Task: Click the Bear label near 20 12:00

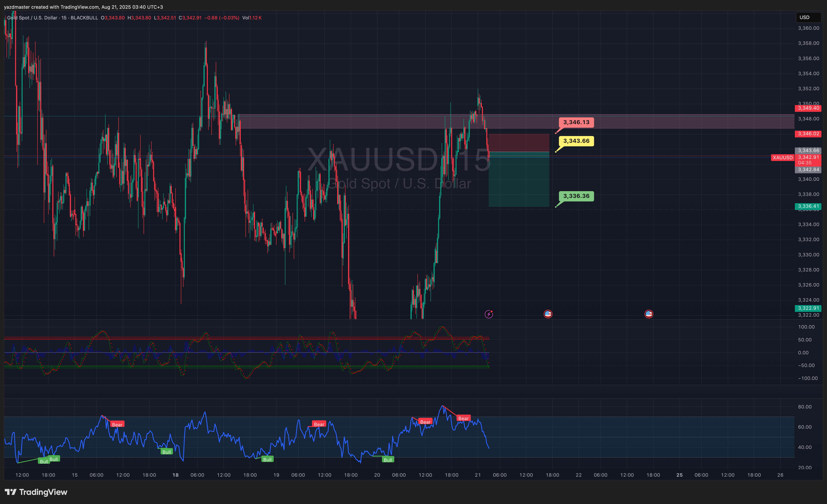Action: (x=425, y=422)
